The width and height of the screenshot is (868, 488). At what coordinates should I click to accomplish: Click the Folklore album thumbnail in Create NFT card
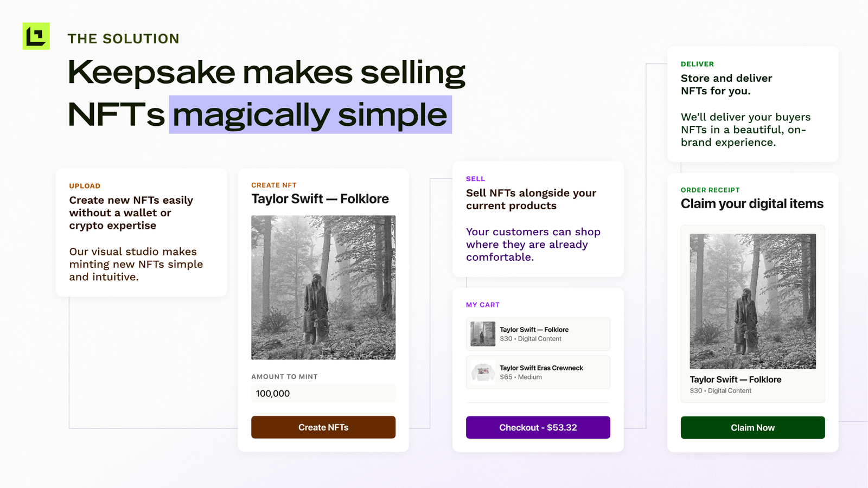click(323, 287)
